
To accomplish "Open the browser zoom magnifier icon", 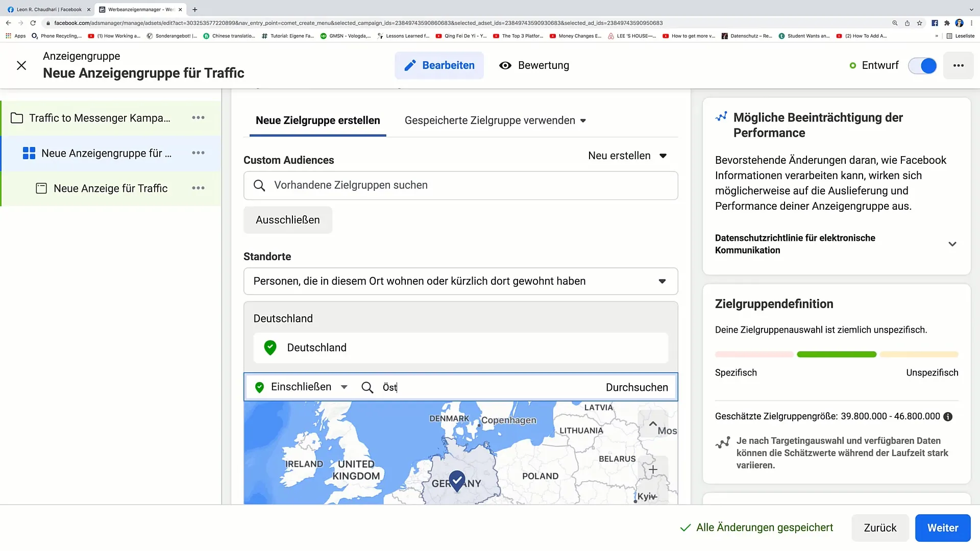I will click(895, 23).
